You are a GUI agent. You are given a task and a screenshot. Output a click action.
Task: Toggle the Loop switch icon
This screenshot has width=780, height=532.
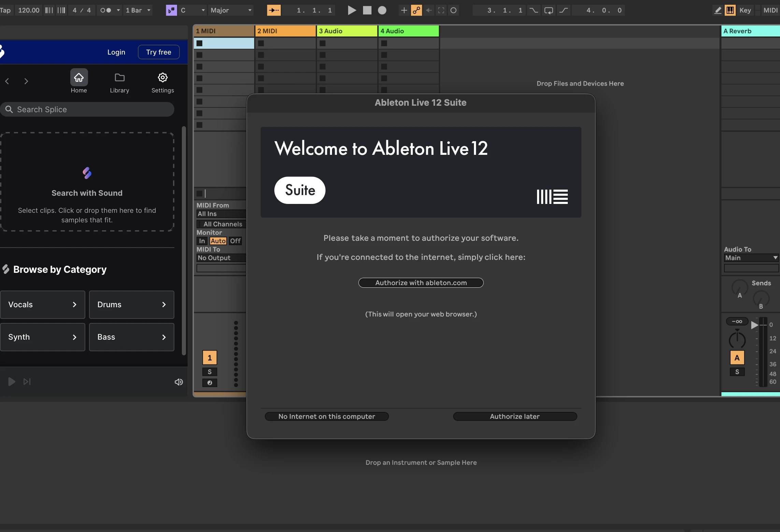coord(549,10)
